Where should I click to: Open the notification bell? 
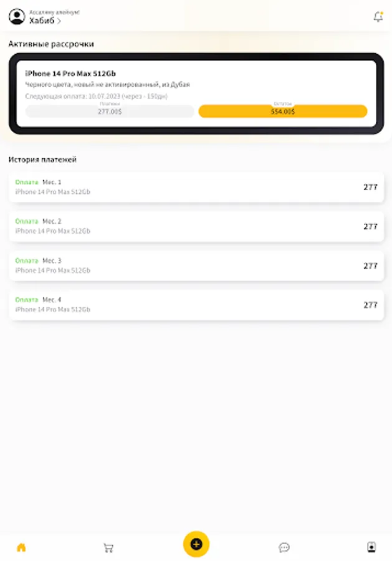click(x=378, y=16)
